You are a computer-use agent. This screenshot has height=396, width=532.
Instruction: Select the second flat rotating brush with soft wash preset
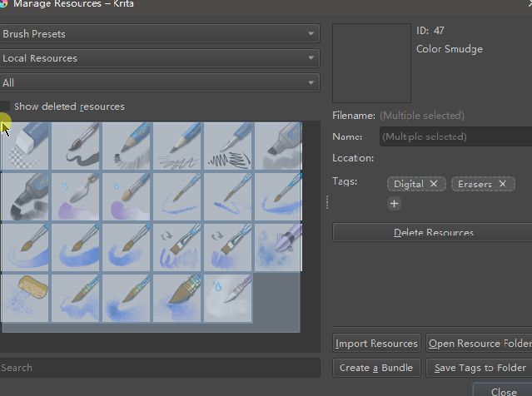pyautogui.click(x=228, y=248)
